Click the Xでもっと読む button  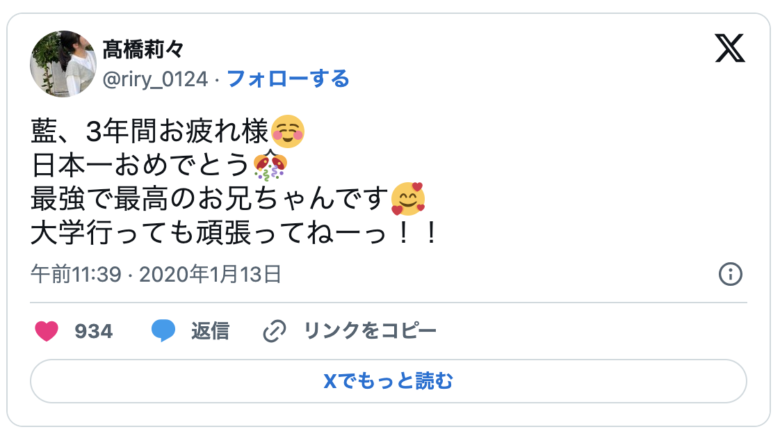tap(389, 381)
